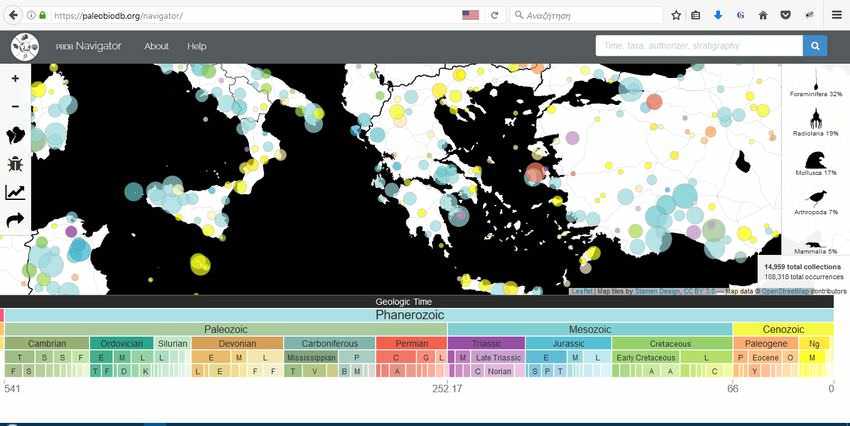The height and width of the screenshot is (426, 850).
Task: Open the Firefox hamburger menu
Action: [x=836, y=15]
